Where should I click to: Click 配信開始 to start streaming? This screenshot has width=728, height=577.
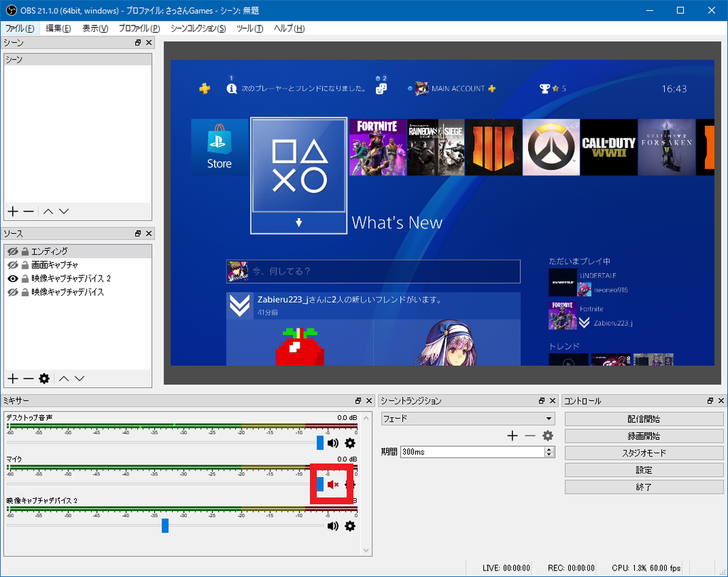[x=644, y=419]
